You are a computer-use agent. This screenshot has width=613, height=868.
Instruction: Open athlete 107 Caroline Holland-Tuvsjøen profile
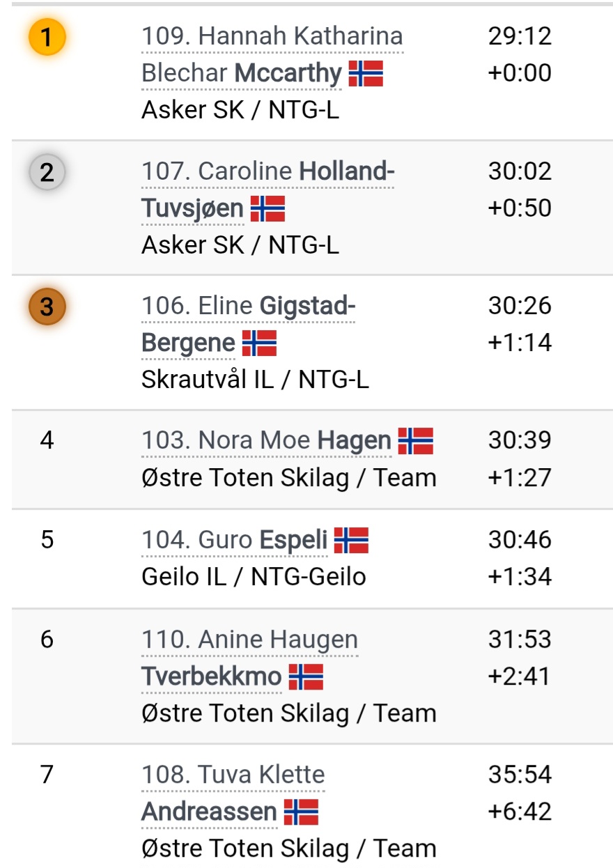[268, 190]
